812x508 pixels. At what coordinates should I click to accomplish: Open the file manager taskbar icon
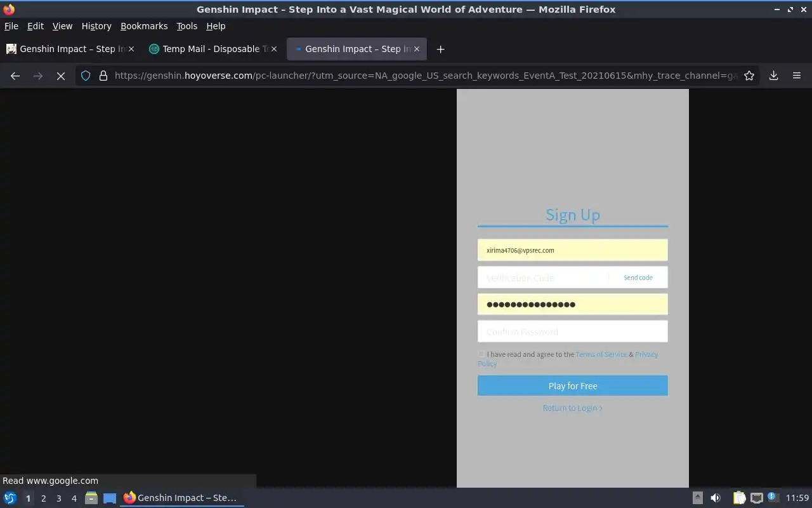coord(91,498)
